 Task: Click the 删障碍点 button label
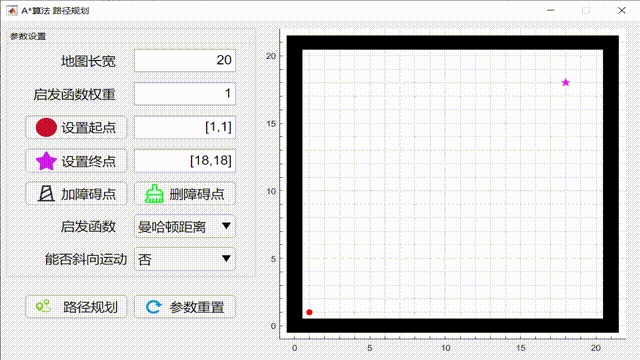tap(197, 194)
